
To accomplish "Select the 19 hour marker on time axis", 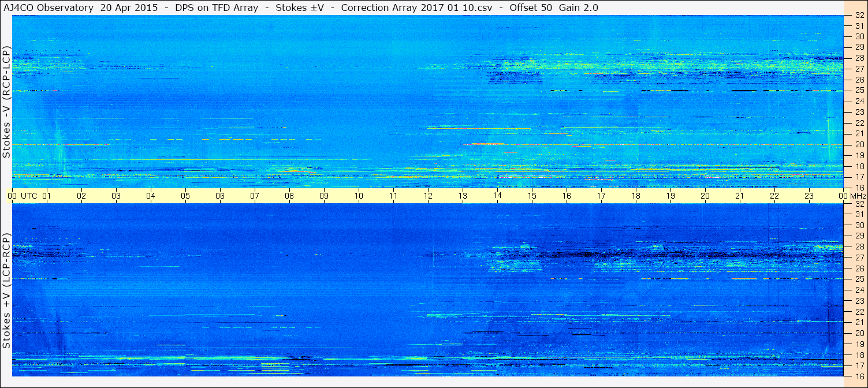I will [670, 196].
